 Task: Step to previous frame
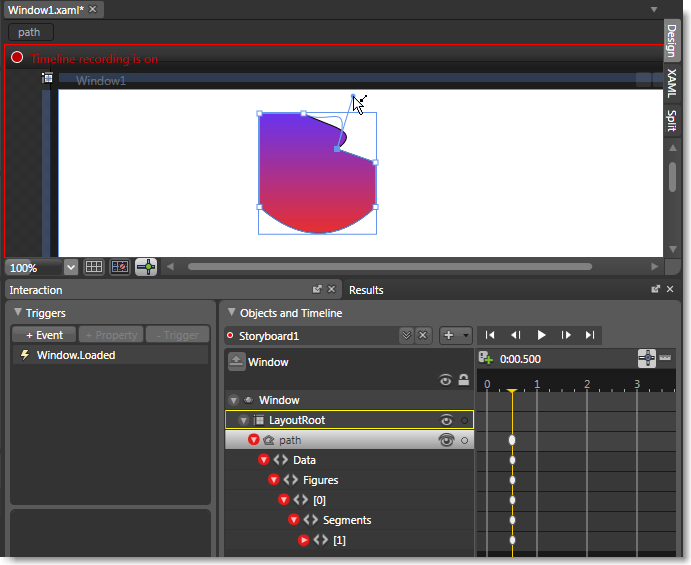click(515, 335)
